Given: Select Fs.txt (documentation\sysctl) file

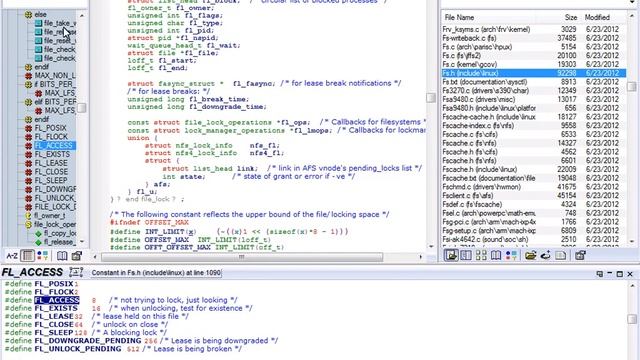Looking at the screenshot, I should [x=534, y=82].
